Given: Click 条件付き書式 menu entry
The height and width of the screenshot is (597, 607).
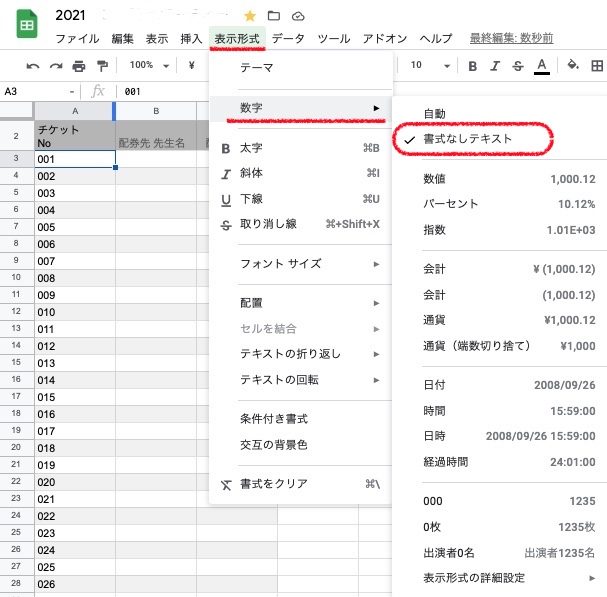Looking at the screenshot, I should click(273, 418).
